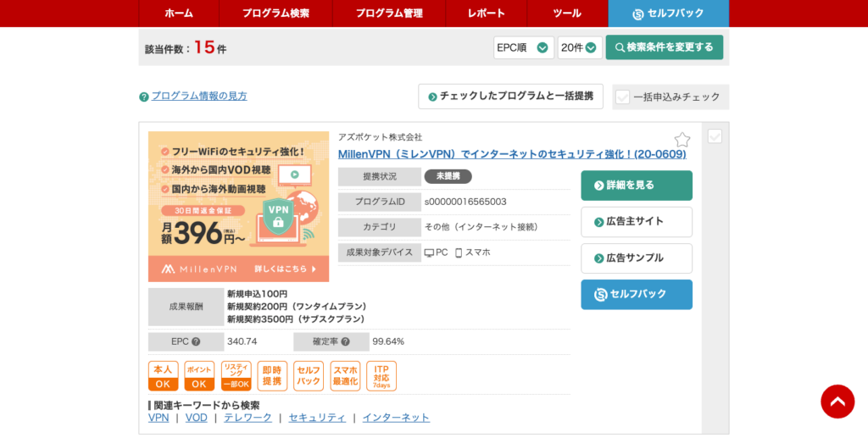Click the blue セルフバック button in card

(x=637, y=294)
